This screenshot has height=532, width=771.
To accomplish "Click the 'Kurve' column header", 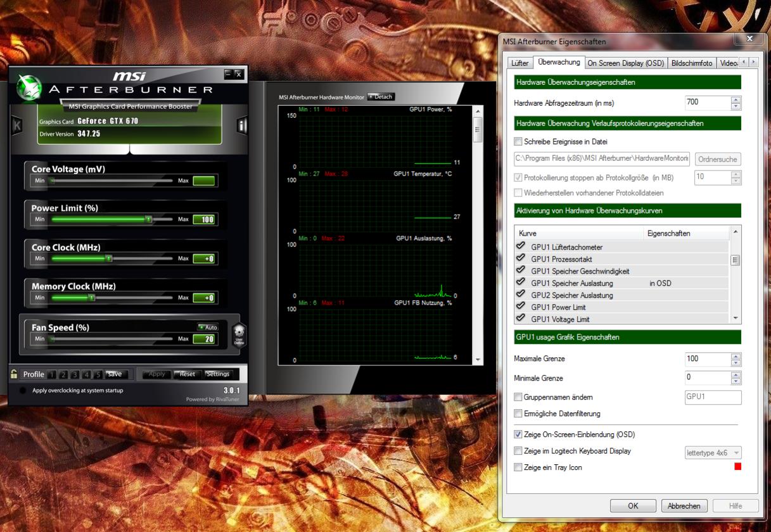I will click(580, 234).
